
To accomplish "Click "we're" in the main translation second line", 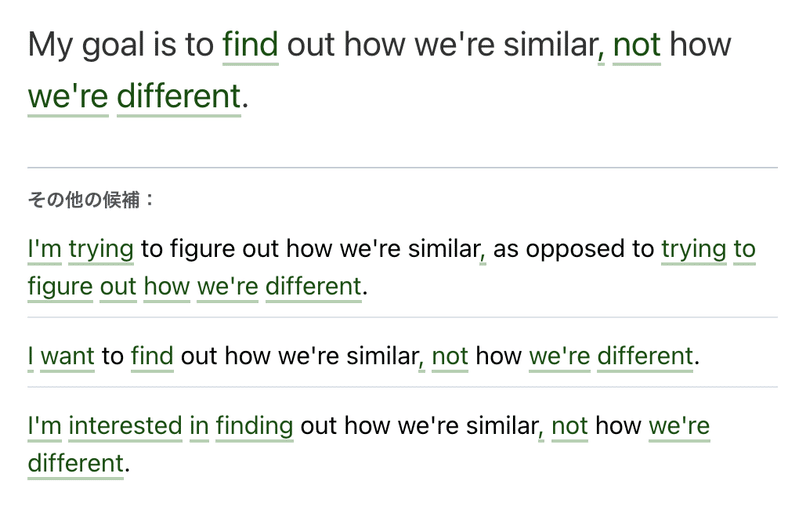I will 68,96.
